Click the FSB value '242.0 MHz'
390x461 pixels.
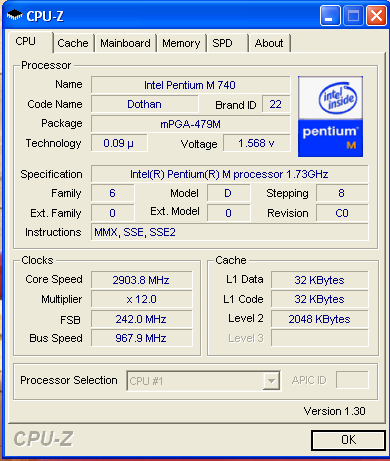(x=141, y=319)
